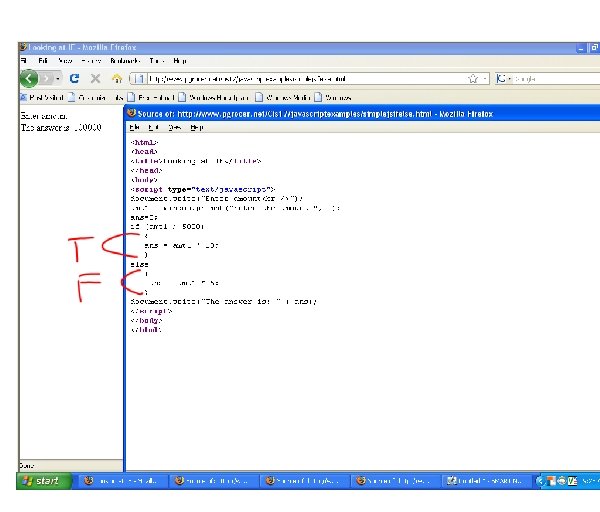Viewport: 600px width, 512px height.
Task: Click the script type="text/javascript" line
Action: coord(202,189)
